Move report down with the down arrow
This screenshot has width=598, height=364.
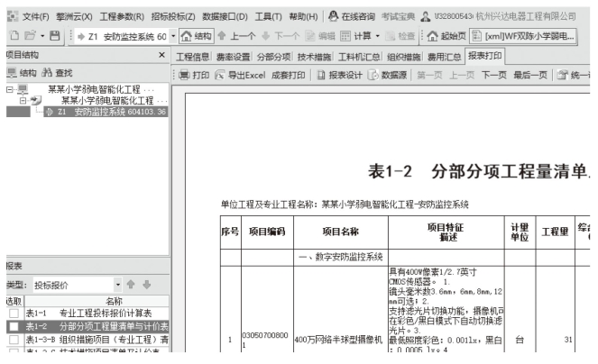[147, 285]
